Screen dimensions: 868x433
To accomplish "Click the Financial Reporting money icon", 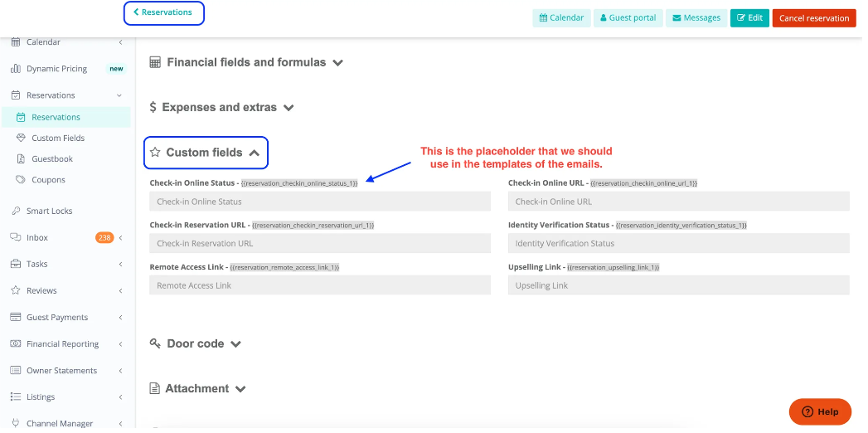I will pos(16,344).
